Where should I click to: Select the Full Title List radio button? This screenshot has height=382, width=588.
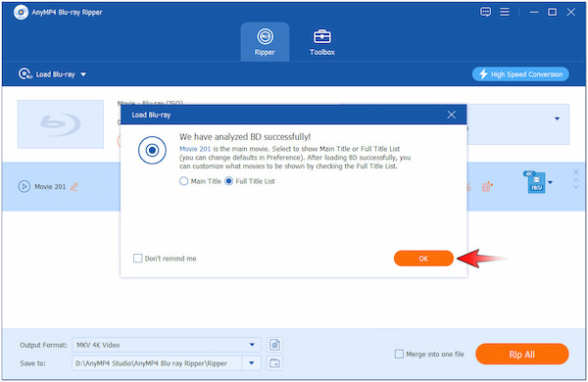[228, 181]
